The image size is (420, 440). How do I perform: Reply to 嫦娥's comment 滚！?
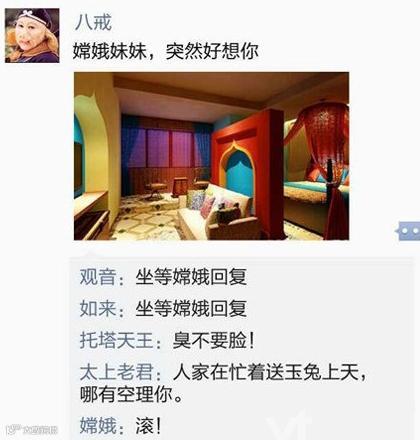coord(148,426)
